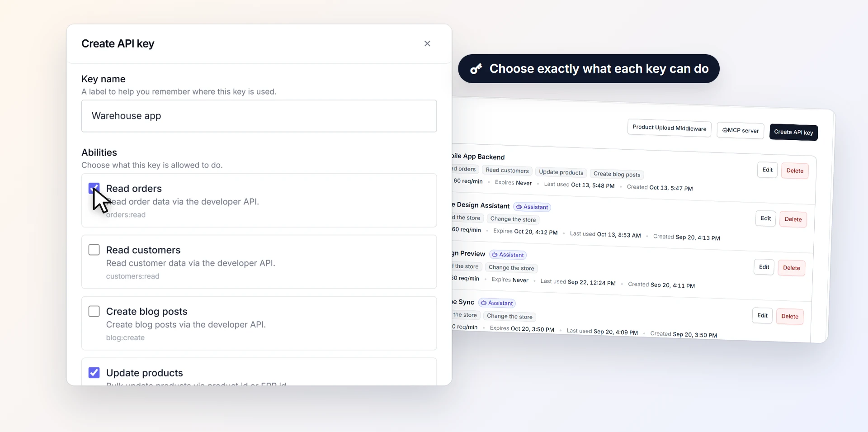Viewport: 868px width, 432px height.
Task: Click the Product Upload Middleware button
Action: tap(669, 128)
